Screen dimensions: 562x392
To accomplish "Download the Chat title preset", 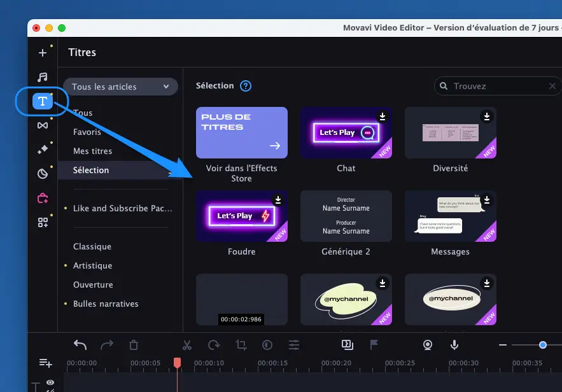I will (383, 116).
